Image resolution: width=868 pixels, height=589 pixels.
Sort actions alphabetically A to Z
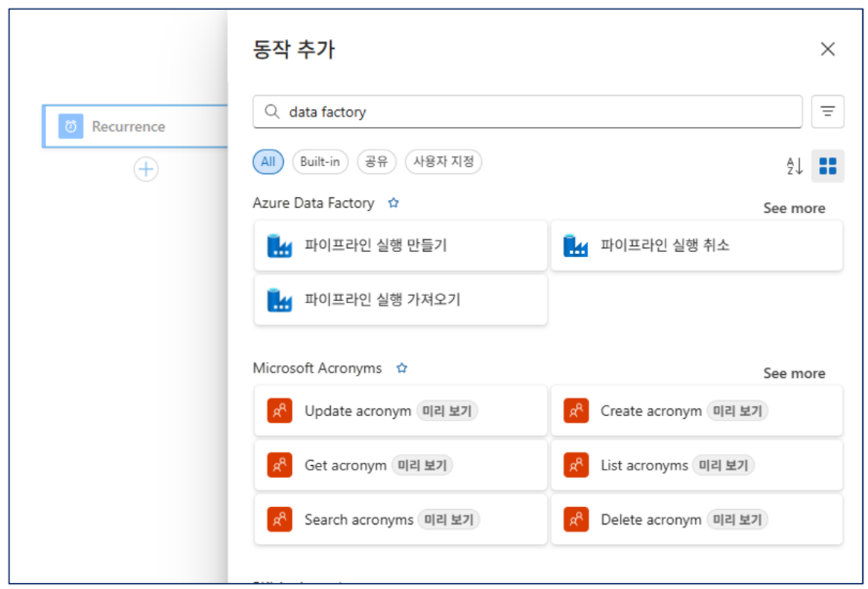click(x=795, y=166)
